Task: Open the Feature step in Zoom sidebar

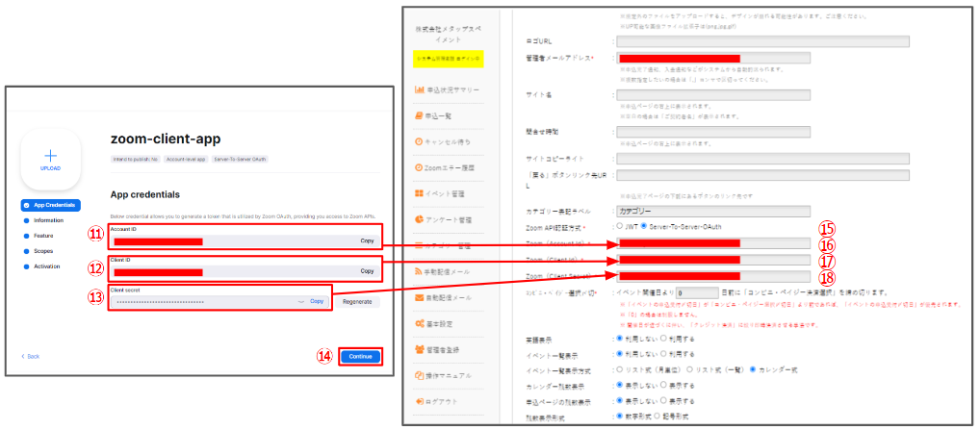Action: pyautogui.click(x=43, y=236)
